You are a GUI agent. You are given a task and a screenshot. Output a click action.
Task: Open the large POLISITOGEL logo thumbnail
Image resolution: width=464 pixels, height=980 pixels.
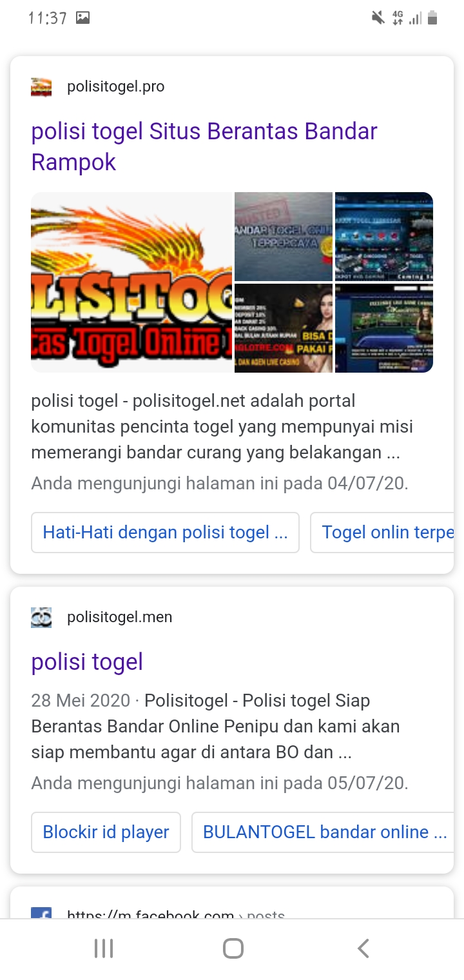(131, 282)
